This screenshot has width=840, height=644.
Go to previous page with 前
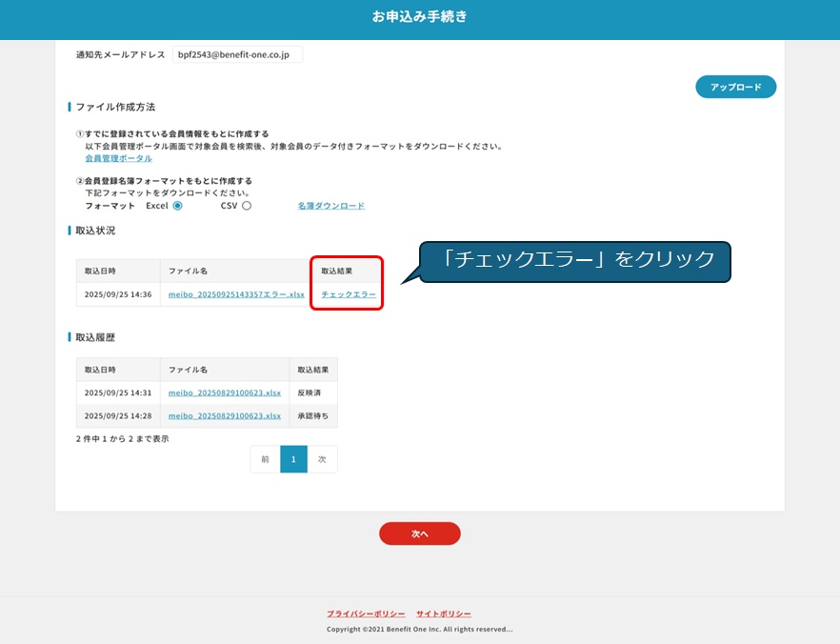tap(265, 459)
